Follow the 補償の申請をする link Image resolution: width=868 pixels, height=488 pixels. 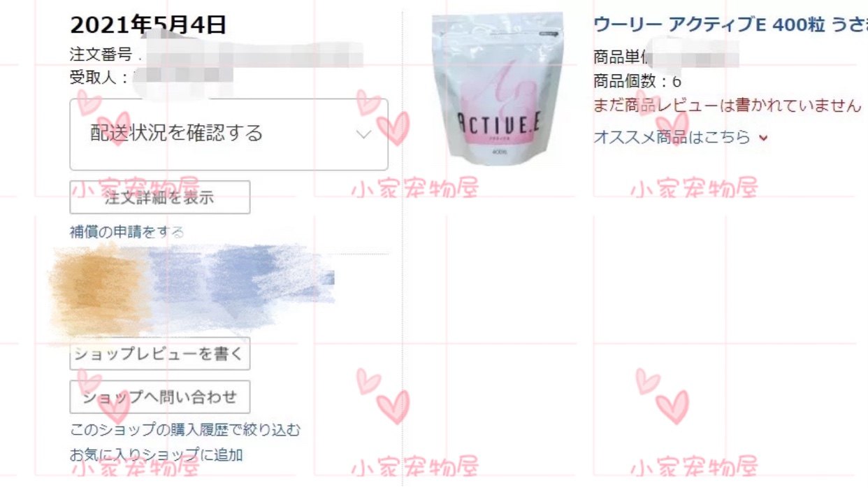[127, 232]
